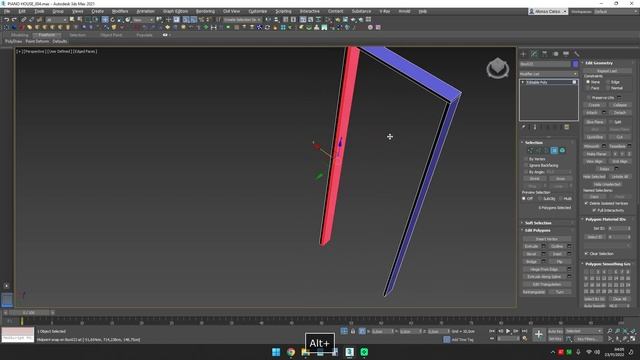Switch to the Utilities command panel

(x=576, y=54)
